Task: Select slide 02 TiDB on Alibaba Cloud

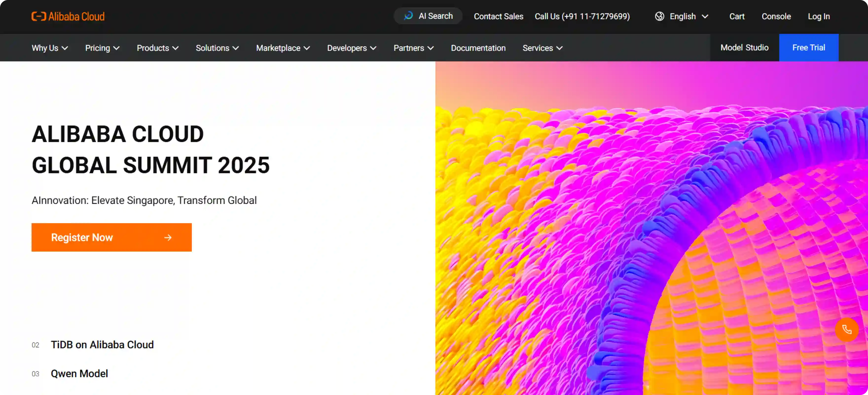Action: pos(102,345)
